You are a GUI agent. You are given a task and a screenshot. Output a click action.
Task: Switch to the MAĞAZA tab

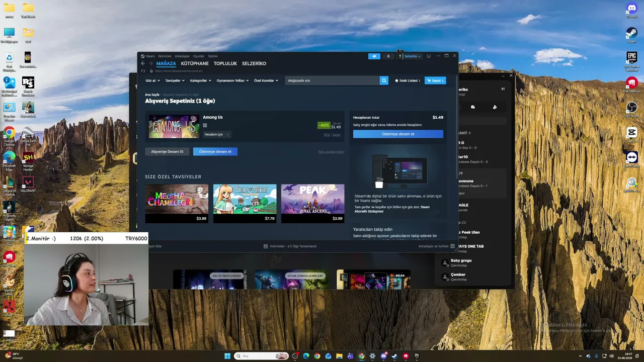pos(166,64)
